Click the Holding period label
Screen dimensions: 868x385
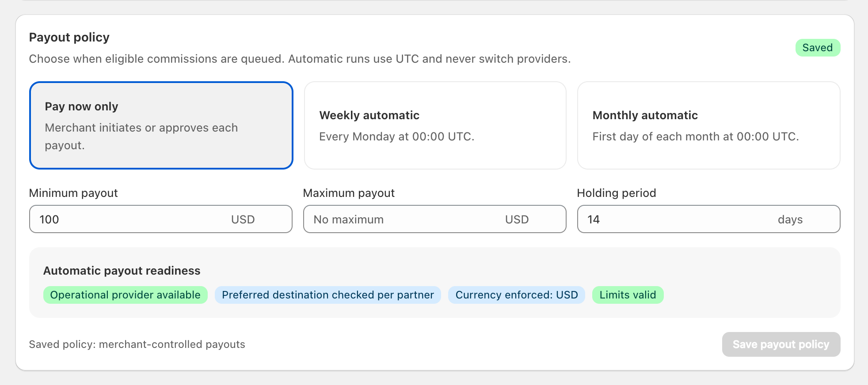[x=617, y=193]
